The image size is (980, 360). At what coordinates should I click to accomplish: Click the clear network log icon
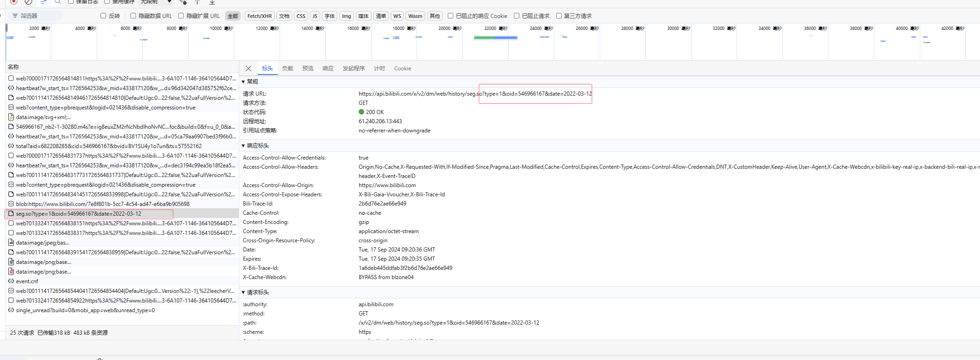pyautogui.click(x=28, y=2)
